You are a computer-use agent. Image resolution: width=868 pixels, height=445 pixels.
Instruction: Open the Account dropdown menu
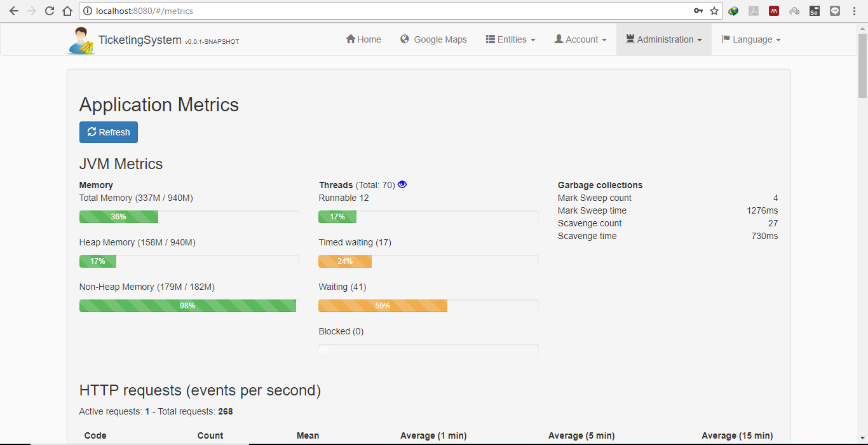[580, 39]
